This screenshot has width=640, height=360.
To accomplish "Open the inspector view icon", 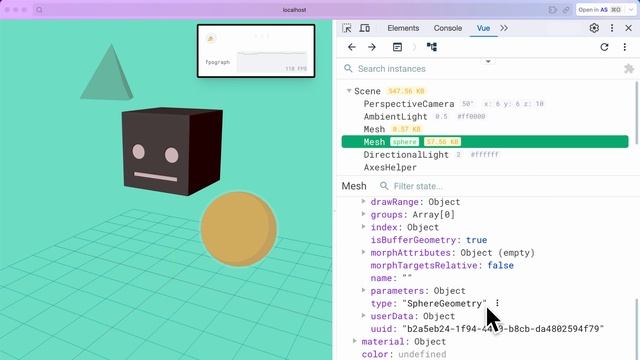I will coord(397,47).
